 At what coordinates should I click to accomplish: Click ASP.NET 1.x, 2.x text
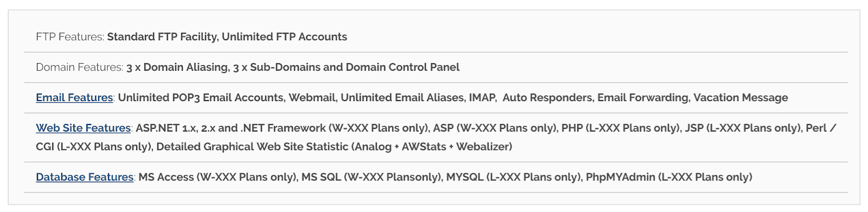(x=175, y=128)
